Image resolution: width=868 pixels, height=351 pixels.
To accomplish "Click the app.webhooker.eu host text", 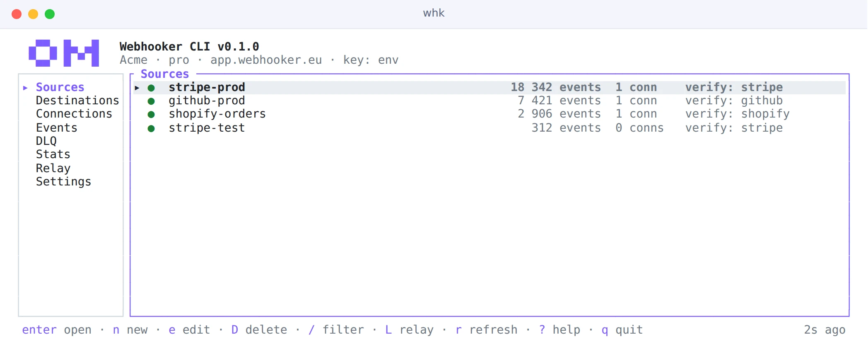I will (x=266, y=60).
